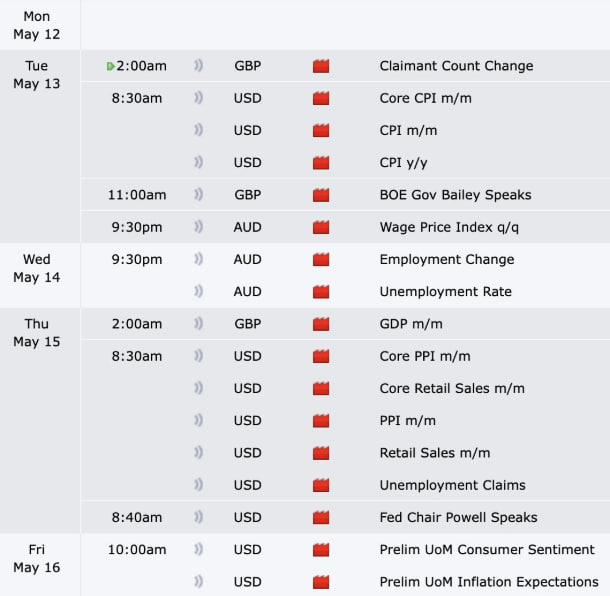Click the sound icon on the Employment Change row
This screenshot has height=596, width=610.
point(198,259)
